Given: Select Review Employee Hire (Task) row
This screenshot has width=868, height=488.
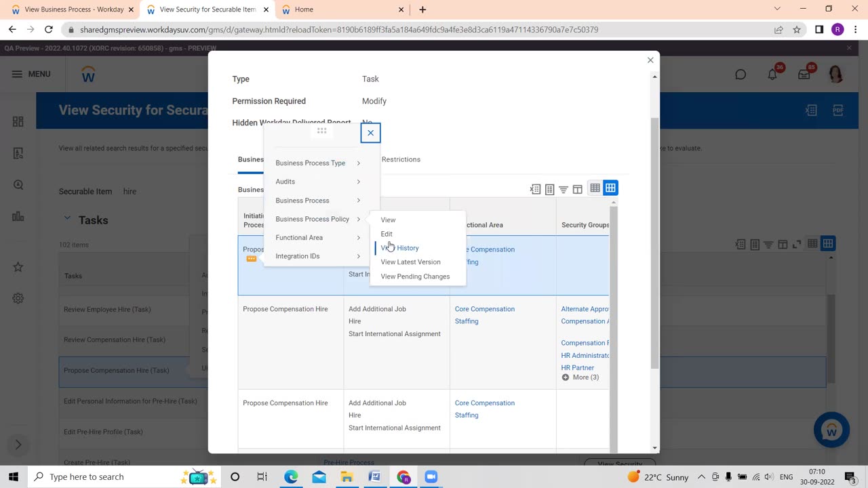Looking at the screenshot, I should (x=107, y=310).
